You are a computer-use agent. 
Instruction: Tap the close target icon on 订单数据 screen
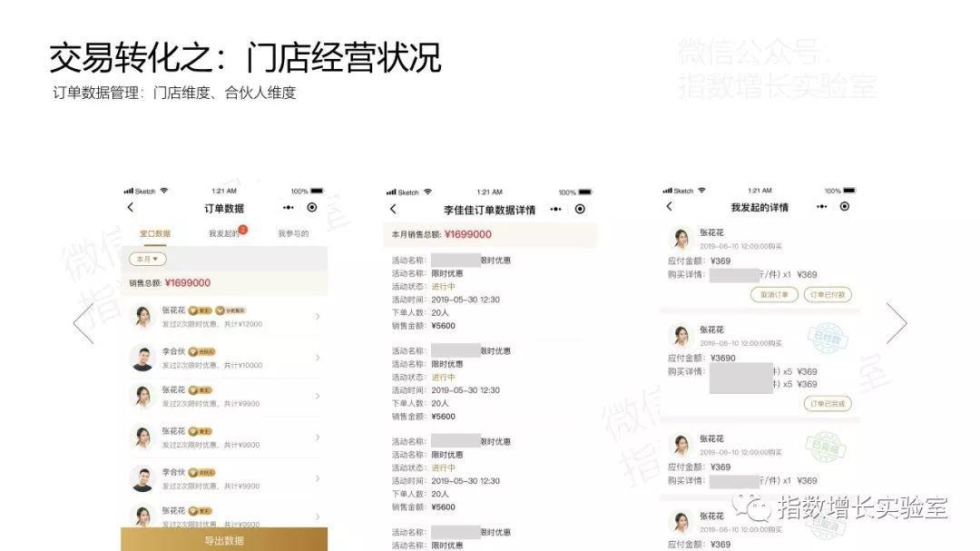312,208
